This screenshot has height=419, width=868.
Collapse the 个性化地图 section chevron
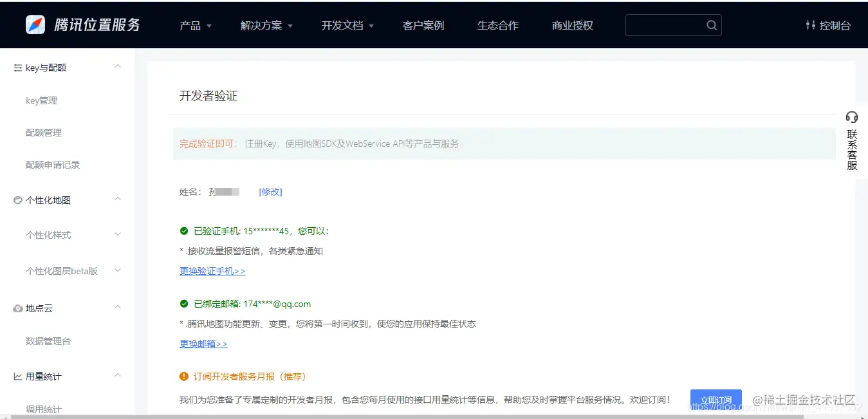click(118, 199)
